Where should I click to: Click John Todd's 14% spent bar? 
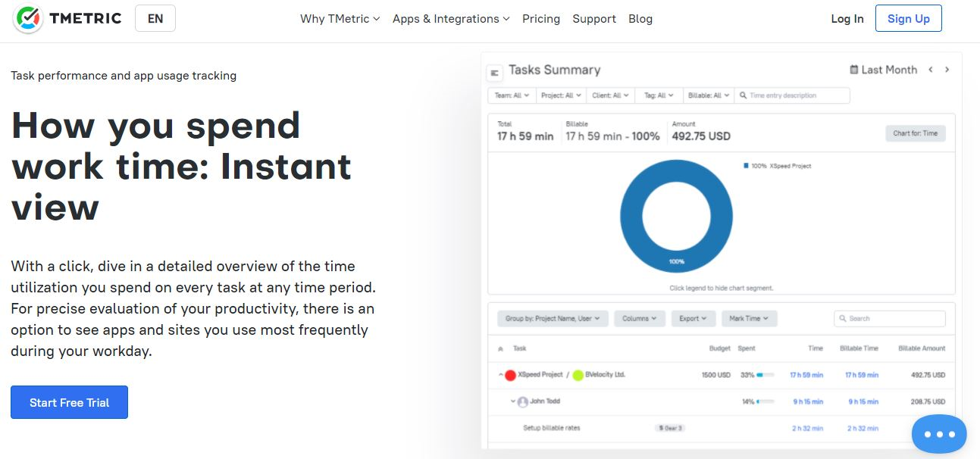pos(765,402)
